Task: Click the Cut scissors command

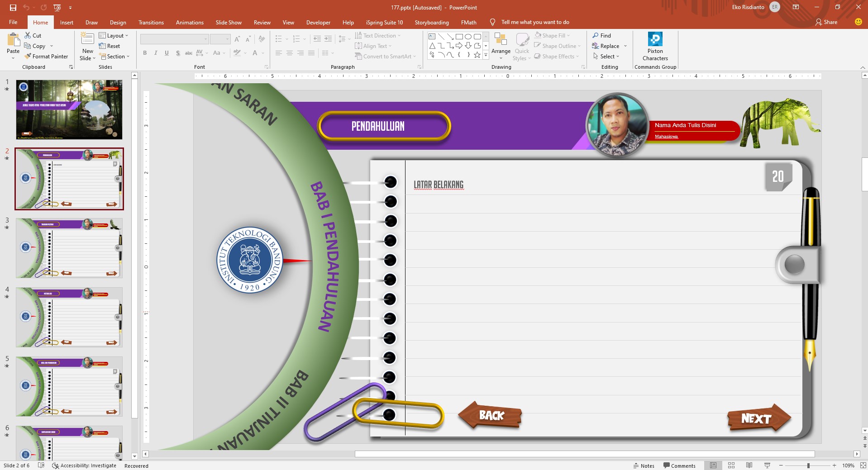Action: pyautogui.click(x=33, y=35)
